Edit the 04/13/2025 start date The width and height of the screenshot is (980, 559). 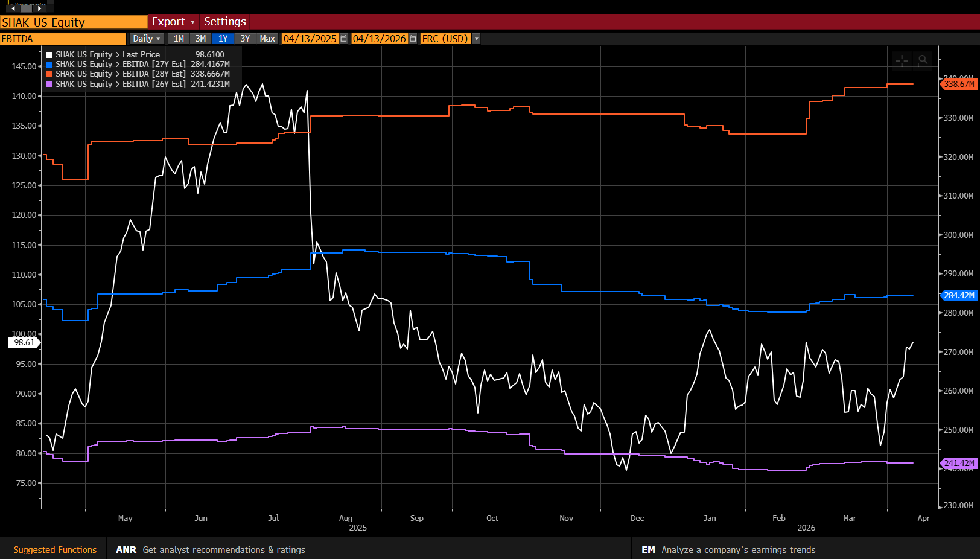point(310,39)
